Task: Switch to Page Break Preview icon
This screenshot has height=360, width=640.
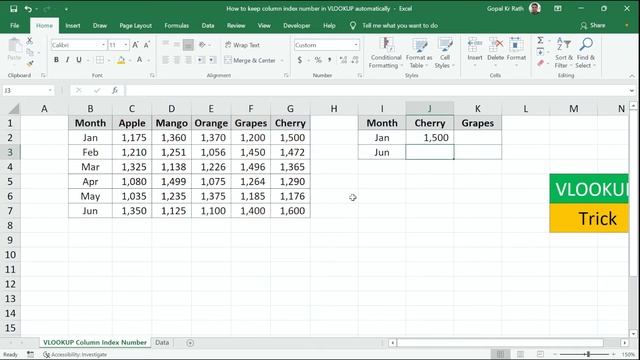Action: [540, 354]
